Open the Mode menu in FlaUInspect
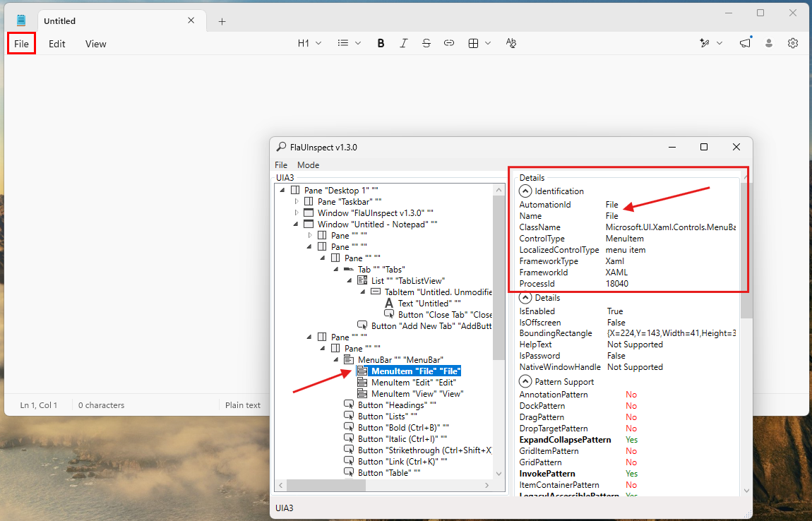This screenshot has width=812, height=521. coord(308,164)
